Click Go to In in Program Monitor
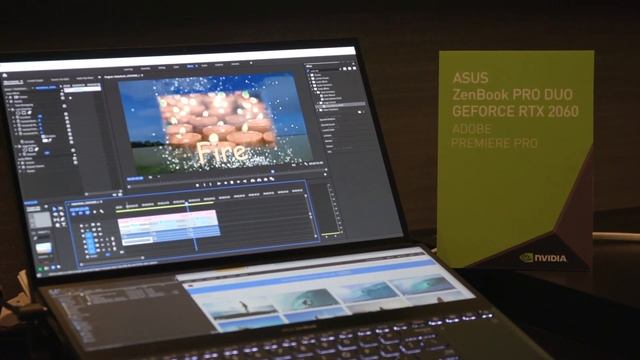640x360 pixels. pos(219,183)
